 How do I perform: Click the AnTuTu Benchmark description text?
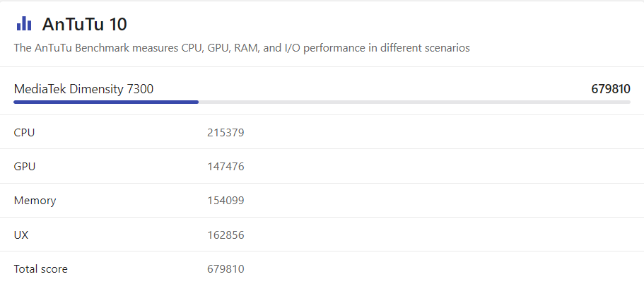tap(242, 48)
